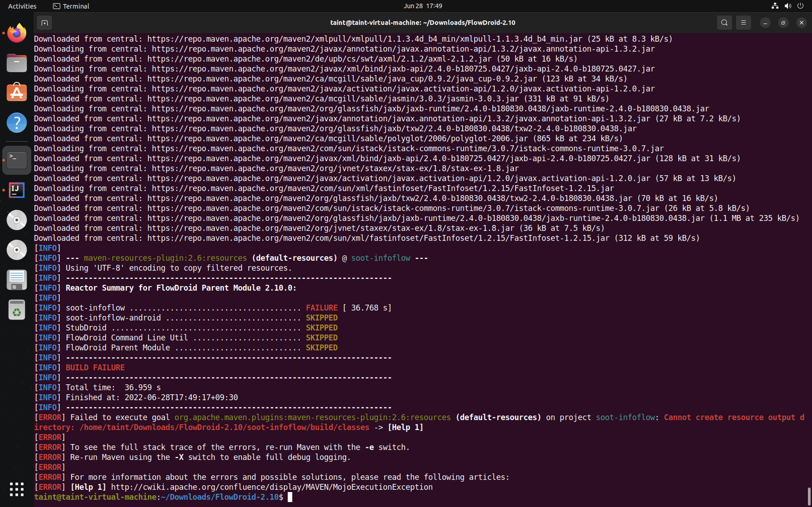Open the Files file manager from the dock
Image resolution: width=812 pixels, height=507 pixels.
(x=17, y=63)
